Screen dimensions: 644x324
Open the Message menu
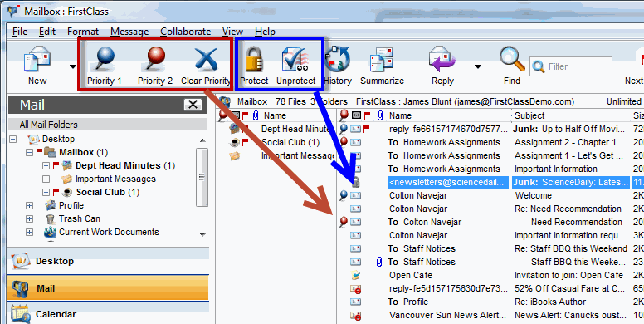(x=129, y=32)
